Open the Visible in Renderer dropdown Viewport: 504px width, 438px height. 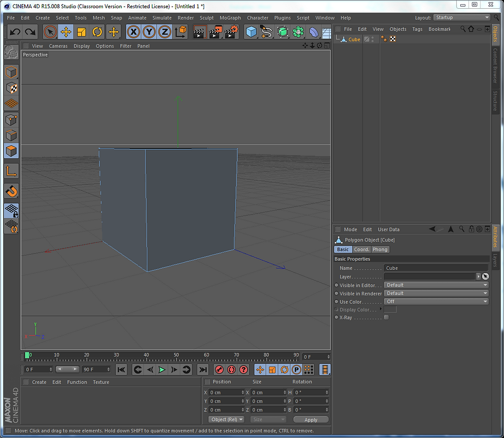coord(436,293)
